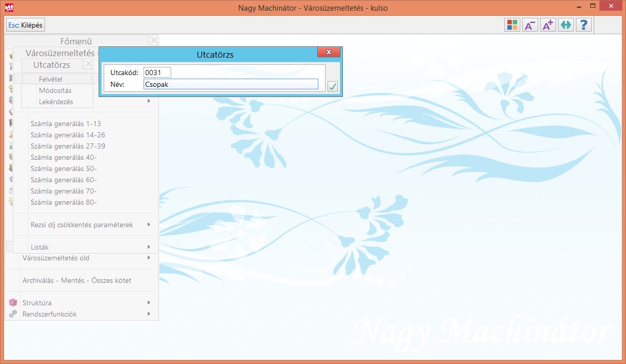Open the Listák submenu
This screenshot has height=364, width=626.
pos(40,247)
